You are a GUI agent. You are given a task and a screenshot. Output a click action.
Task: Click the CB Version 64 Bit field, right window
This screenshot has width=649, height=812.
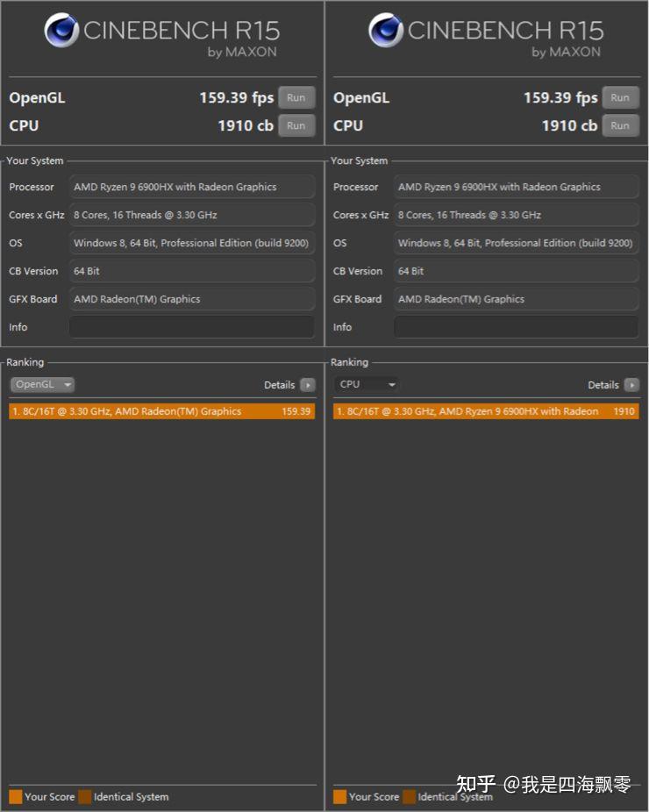(516, 271)
